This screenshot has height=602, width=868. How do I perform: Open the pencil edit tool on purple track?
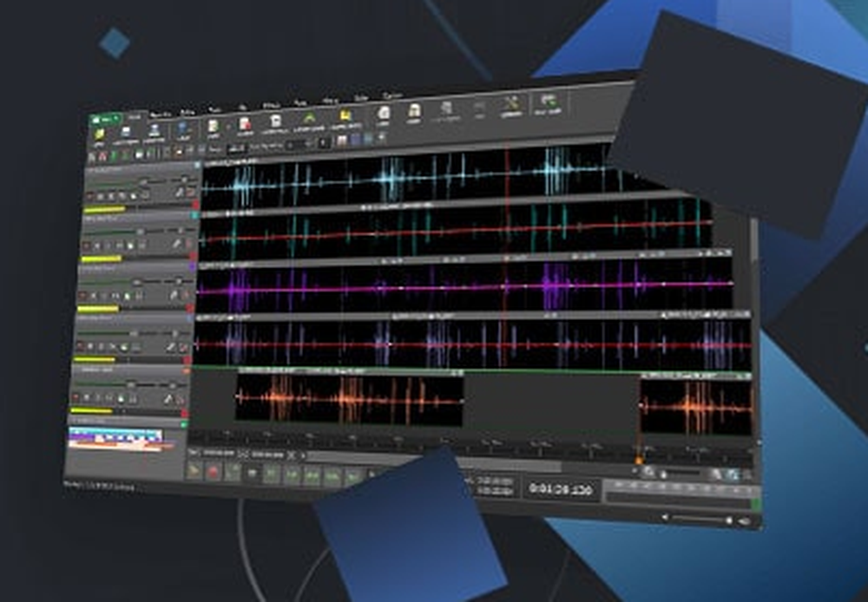pyautogui.click(x=174, y=295)
